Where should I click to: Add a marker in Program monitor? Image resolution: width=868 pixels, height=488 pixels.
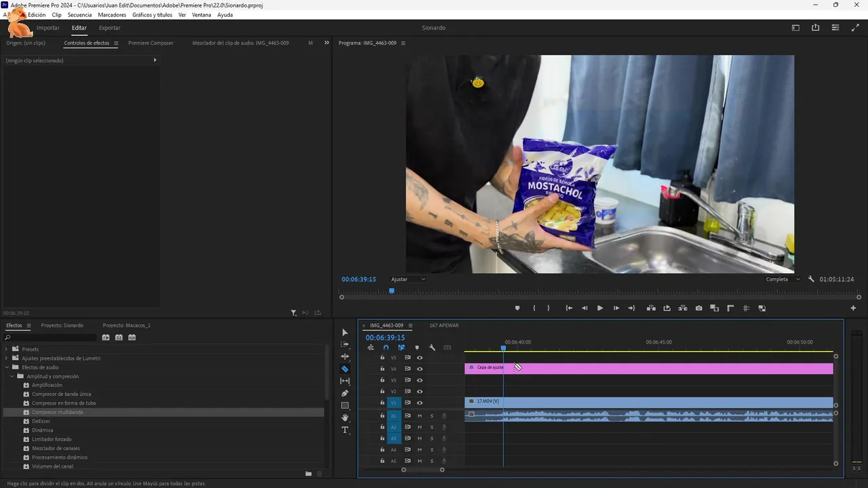tap(517, 308)
